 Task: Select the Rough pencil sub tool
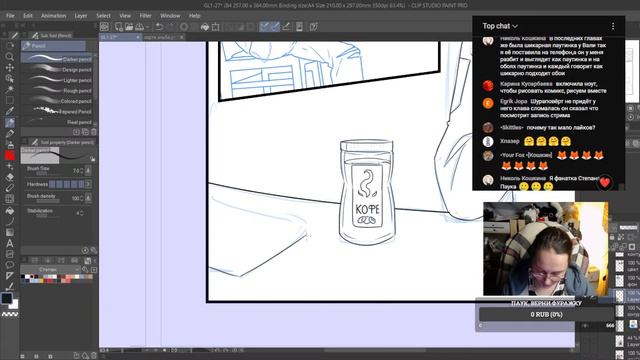[57, 91]
